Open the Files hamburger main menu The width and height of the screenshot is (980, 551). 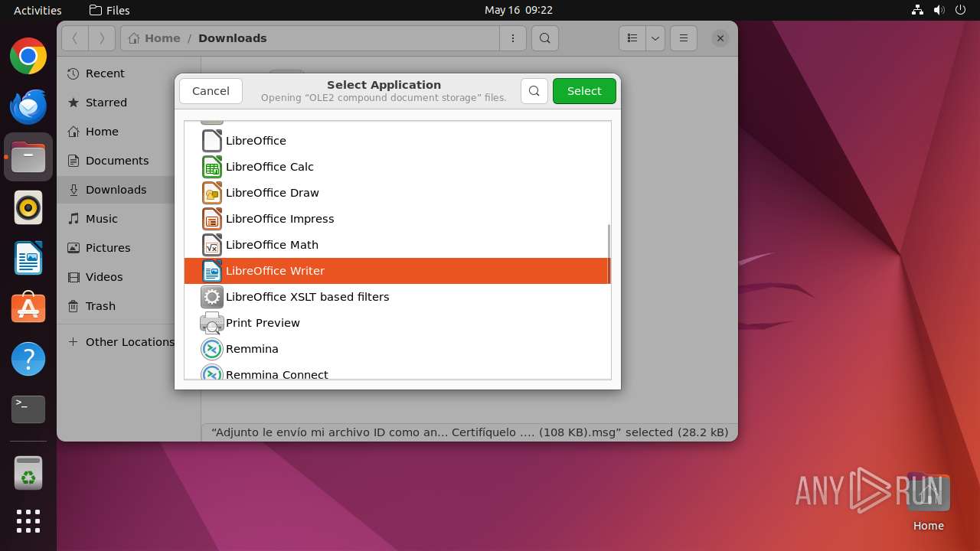coord(683,38)
